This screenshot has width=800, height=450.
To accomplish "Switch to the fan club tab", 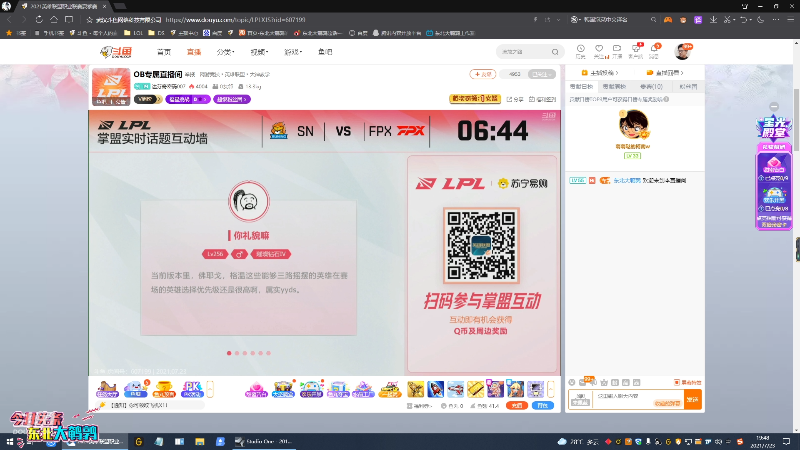I will 688,87.
